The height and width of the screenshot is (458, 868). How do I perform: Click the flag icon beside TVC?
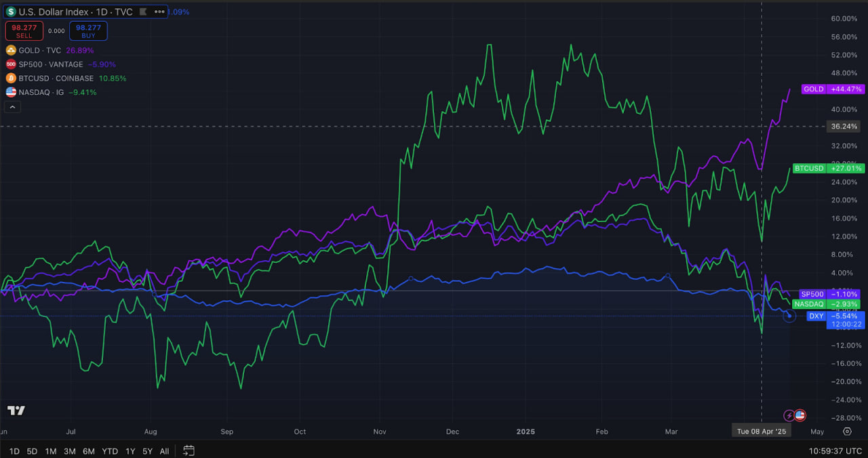click(x=142, y=12)
